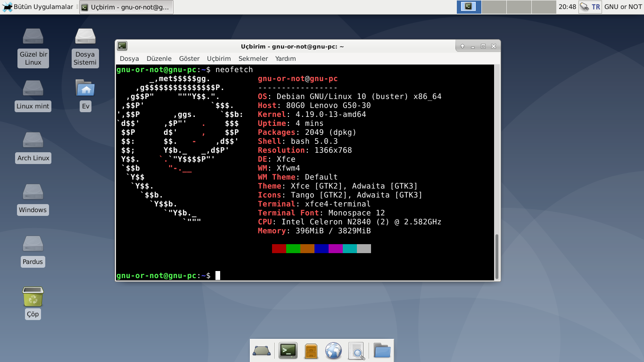Open the Güzel bir Linux drive icon
Screen dimensions: 644x362
point(33,36)
